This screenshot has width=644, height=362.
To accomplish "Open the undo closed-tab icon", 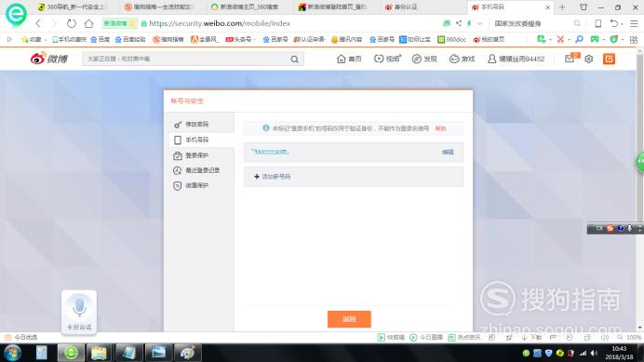I will (x=613, y=23).
